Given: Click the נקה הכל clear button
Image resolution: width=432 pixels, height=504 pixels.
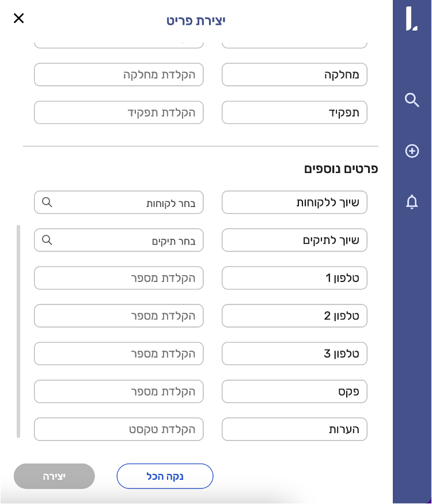Looking at the screenshot, I should pyautogui.click(x=165, y=476).
